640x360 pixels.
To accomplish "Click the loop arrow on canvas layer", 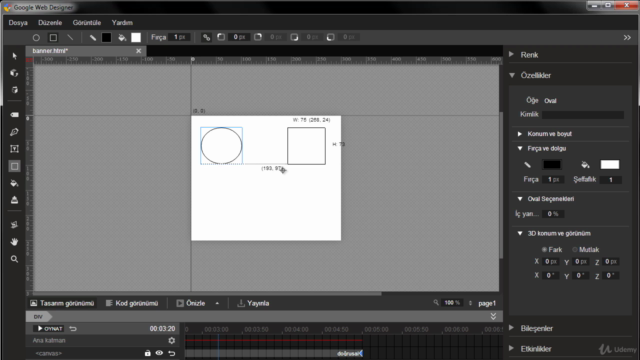I will point(172,353).
